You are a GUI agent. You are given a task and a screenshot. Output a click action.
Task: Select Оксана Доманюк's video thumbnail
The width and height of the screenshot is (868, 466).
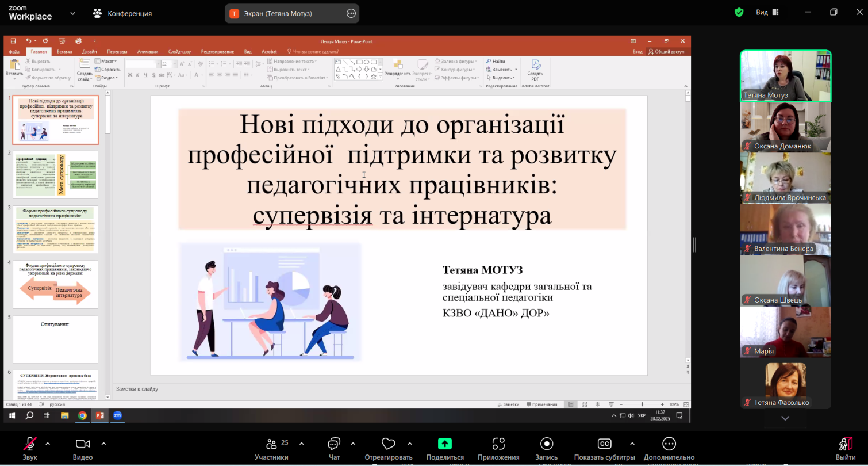(785, 127)
